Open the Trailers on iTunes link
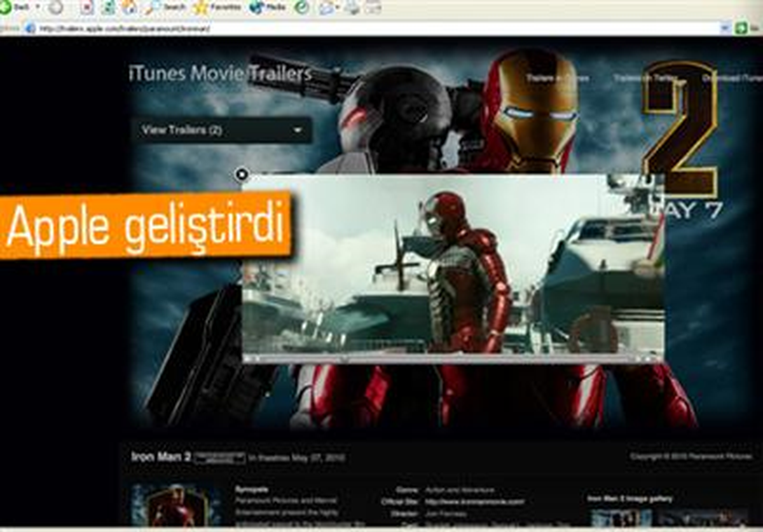This screenshot has height=532, width=763. tap(557, 78)
